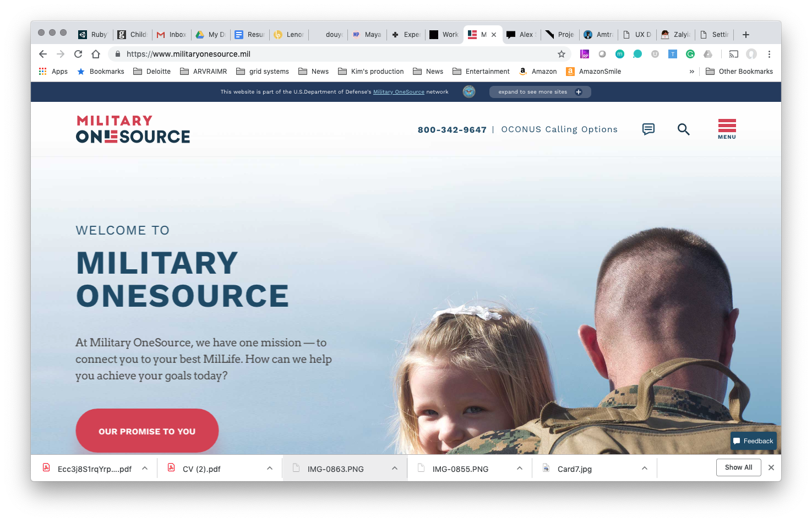This screenshot has width=812, height=522.
Task: Open the IMG-0863.PNG downloaded file
Action: pyautogui.click(x=335, y=469)
